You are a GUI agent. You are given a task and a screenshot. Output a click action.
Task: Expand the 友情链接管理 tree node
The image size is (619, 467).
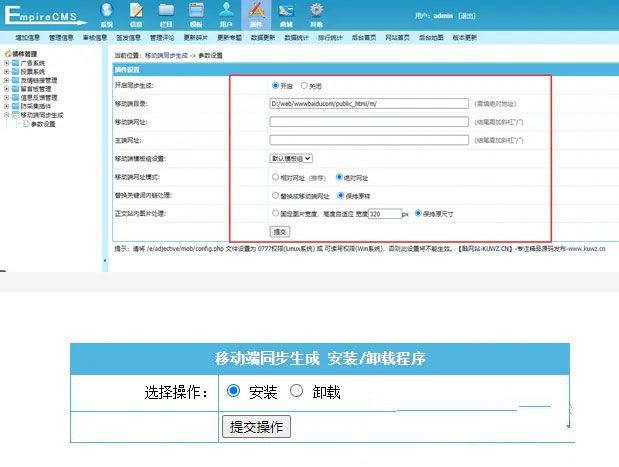[x=6, y=80]
